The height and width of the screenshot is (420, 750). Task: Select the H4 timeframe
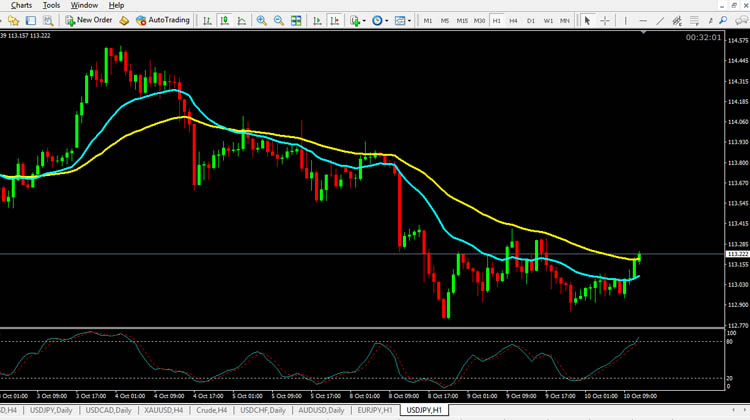[513, 21]
